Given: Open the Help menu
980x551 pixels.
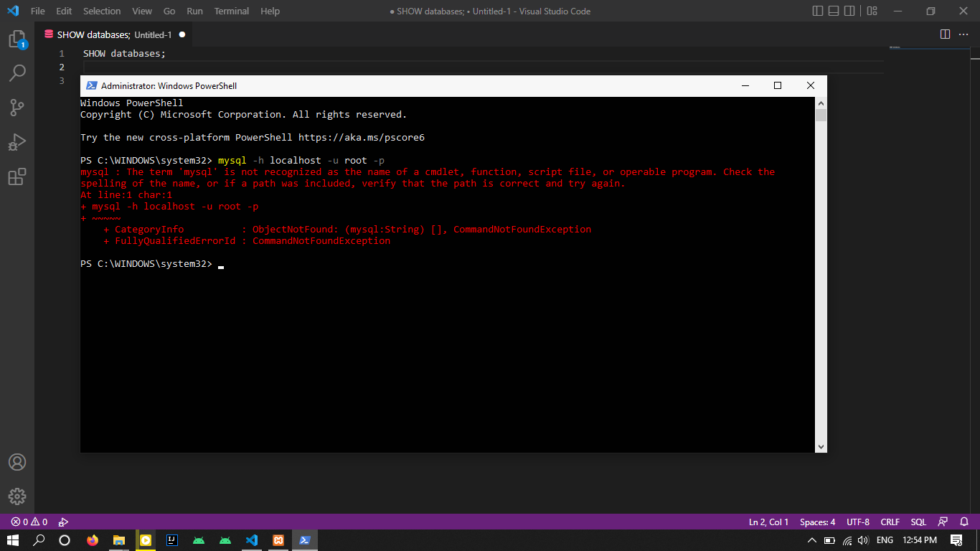Looking at the screenshot, I should 270,11.
